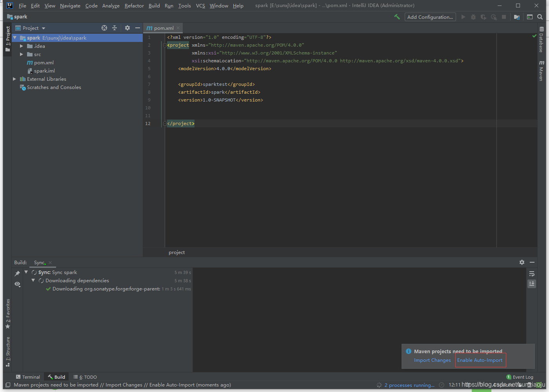Image resolution: width=549 pixels, height=392 pixels.
Task: Open the Maven side tool window
Action: (541, 71)
